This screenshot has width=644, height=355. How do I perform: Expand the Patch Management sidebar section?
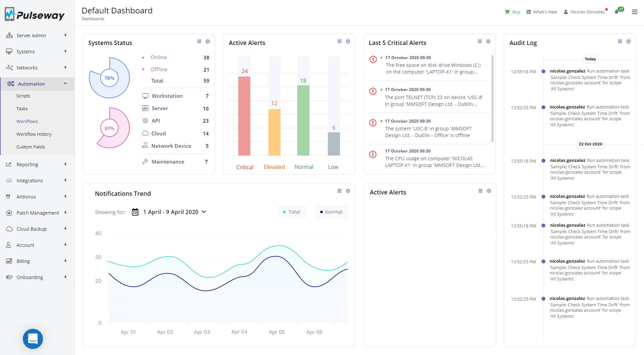point(37,213)
